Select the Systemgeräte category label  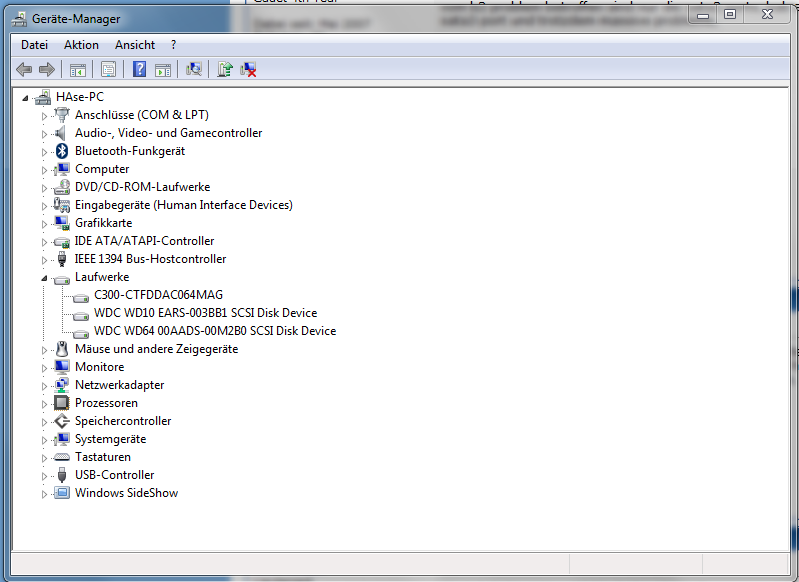tap(111, 439)
